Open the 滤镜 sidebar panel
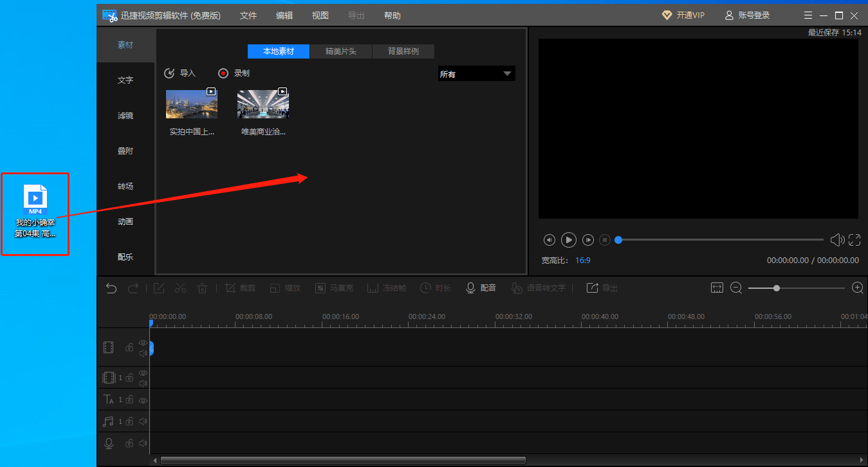 pos(125,116)
